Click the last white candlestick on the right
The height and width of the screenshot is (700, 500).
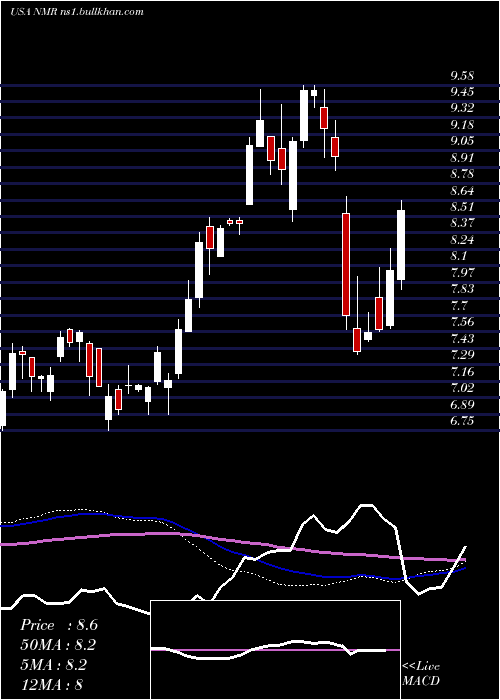[x=401, y=245]
